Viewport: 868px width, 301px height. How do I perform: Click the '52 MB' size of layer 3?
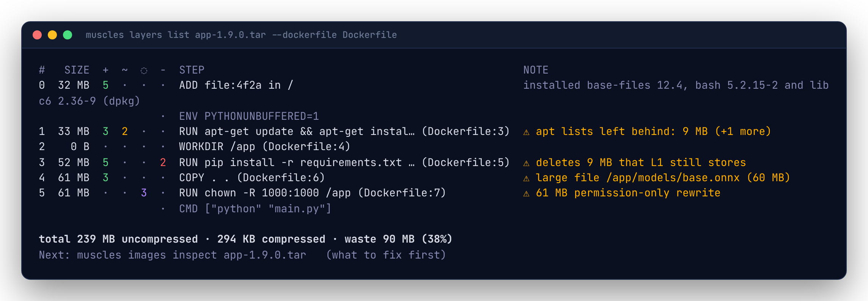[74, 163]
